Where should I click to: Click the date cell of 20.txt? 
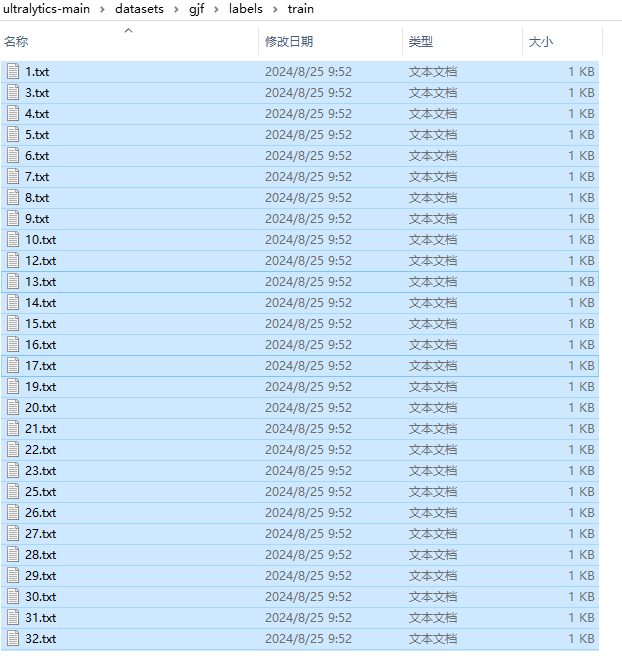click(308, 408)
